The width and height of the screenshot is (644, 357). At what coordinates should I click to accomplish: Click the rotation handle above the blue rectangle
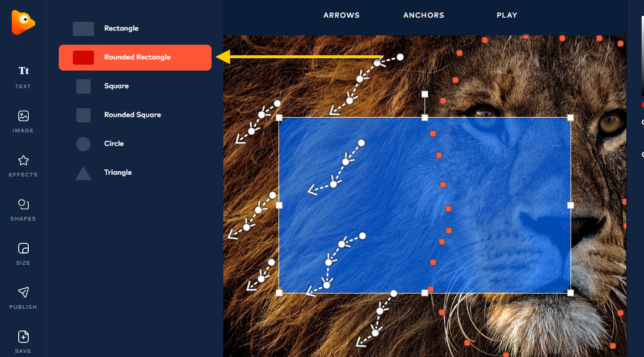tap(425, 94)
